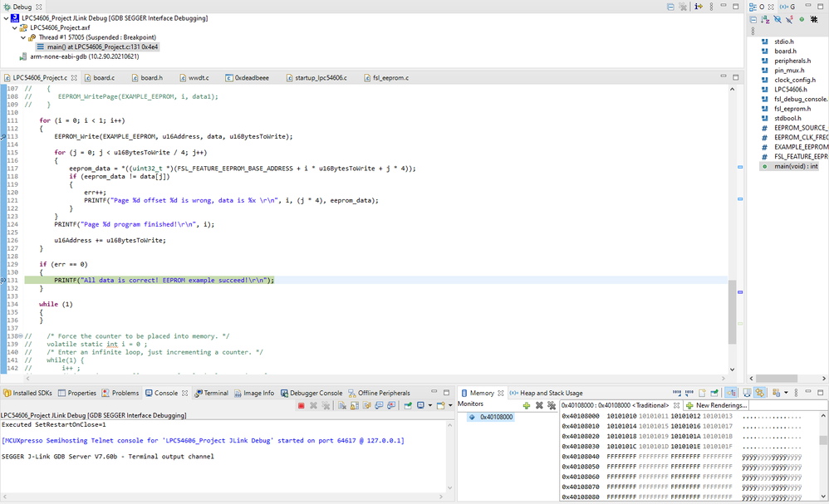Image resolution: width=829 pixels, height=504 pixels.
Task: Close the 0x40108000 Traditional rendering tab
Action: [676, 405]
